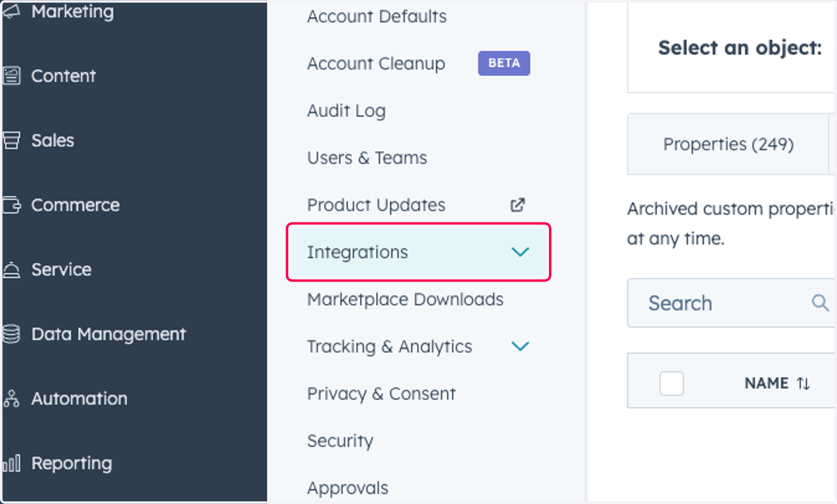This screenshot has width=837, height=504.
Task: Click the Content icon in sidebar
Action: 11,76
